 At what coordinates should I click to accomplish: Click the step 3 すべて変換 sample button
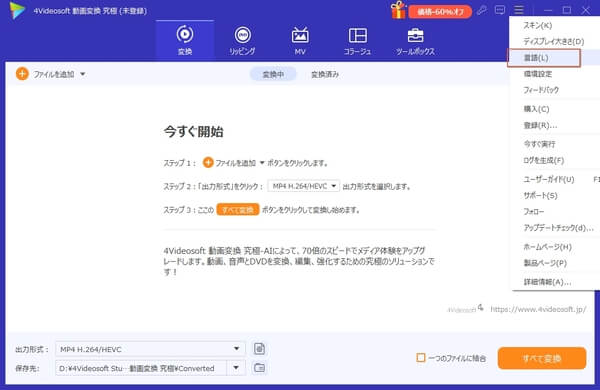click(x=238, y=210)
